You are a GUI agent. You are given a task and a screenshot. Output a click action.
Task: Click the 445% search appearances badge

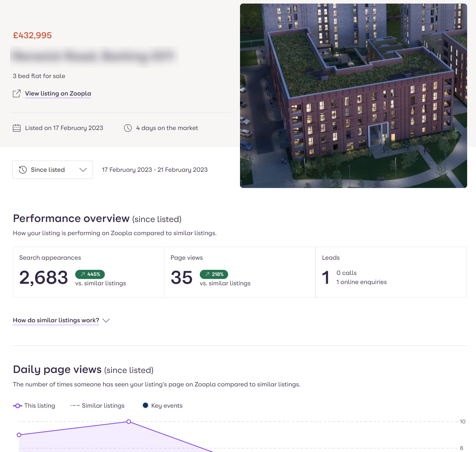(x=90, y=274)
